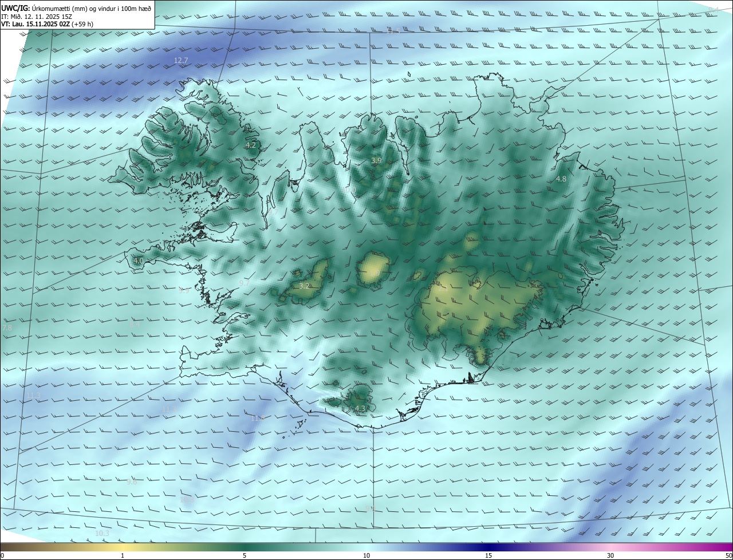Click the 'VT: Lau. 15.11.2025 02Z (+59 h)' line
This screenshot has width=733, height=560.
tap(48, 24)
